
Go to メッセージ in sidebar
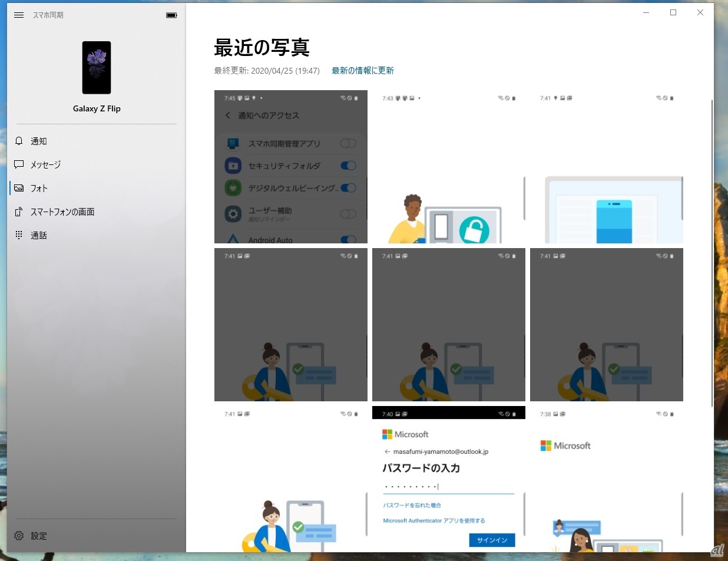(x=46, y=165)
